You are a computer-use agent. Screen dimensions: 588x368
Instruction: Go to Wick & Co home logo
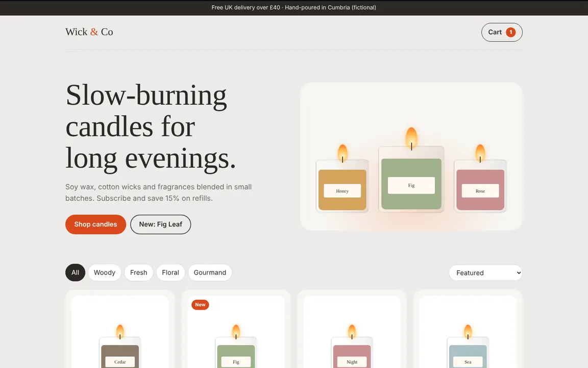tap(89, 32)
